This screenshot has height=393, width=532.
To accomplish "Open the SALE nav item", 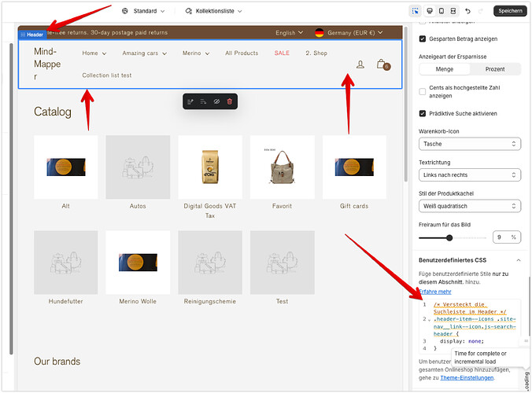I will [x=282, y=53].
